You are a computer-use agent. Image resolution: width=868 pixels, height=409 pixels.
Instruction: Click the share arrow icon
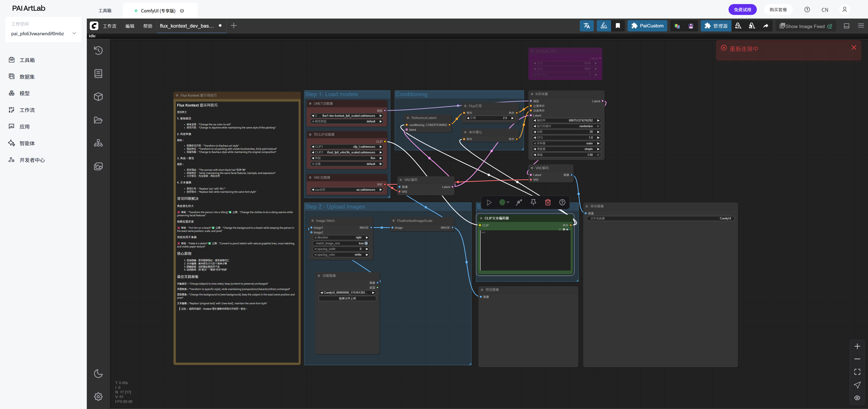[766, 26]
